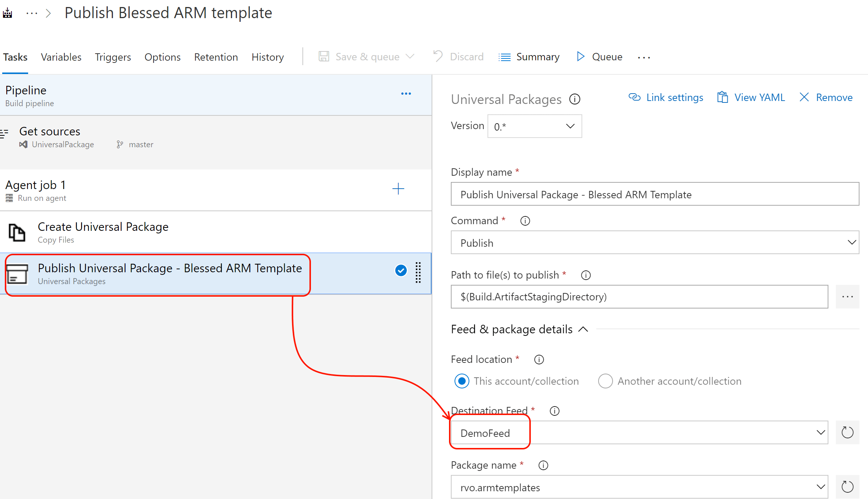Switch to the Variables tab
The image size is (868, 499).
(61, 57)
